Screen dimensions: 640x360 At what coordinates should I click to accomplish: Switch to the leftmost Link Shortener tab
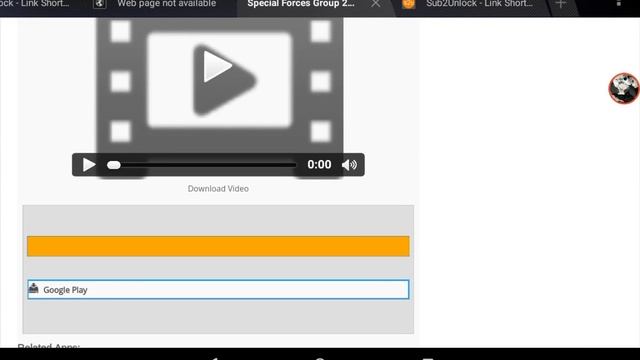tap(35, 4)
